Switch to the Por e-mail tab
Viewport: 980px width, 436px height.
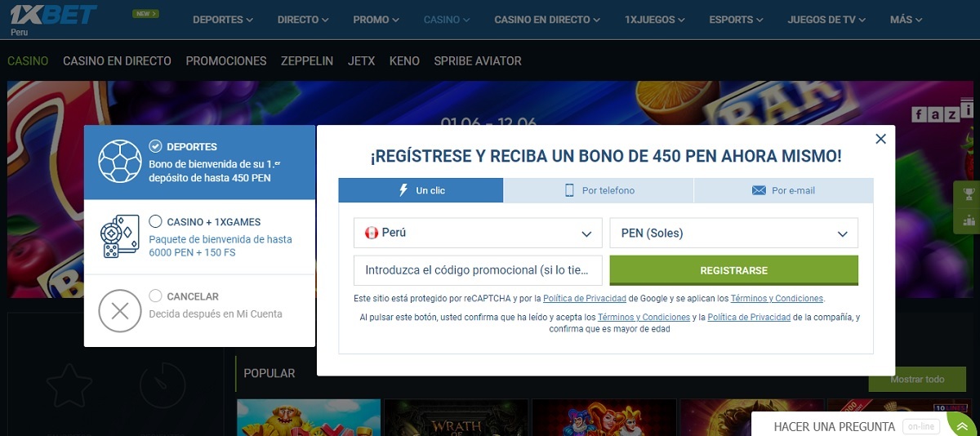(782, 190)
